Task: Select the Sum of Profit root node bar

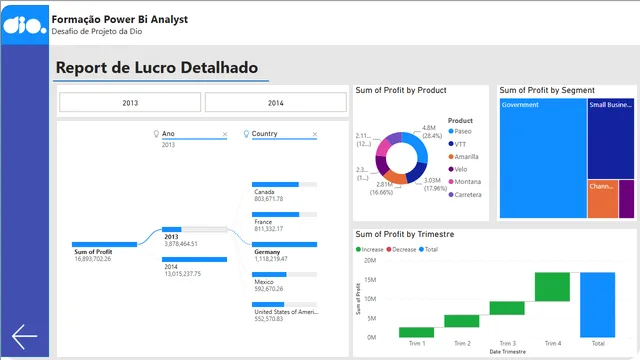Action: point(104,244)
